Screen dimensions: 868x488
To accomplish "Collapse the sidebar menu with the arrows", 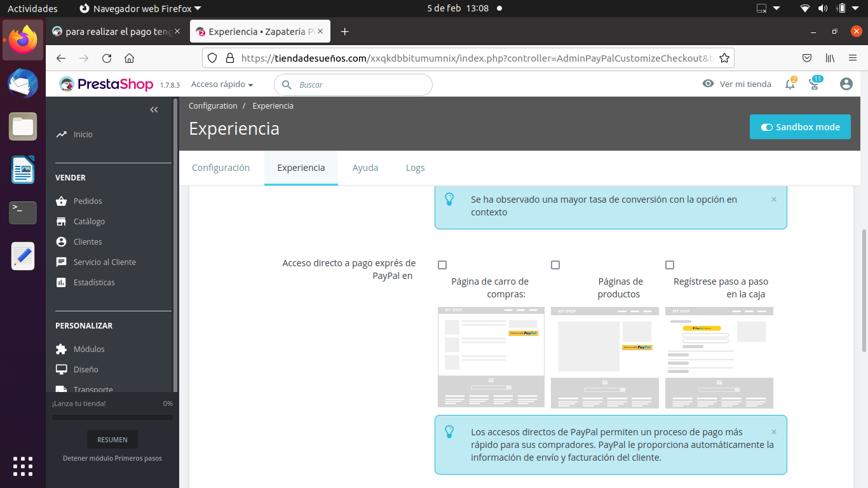I will (x=154, y=109).
